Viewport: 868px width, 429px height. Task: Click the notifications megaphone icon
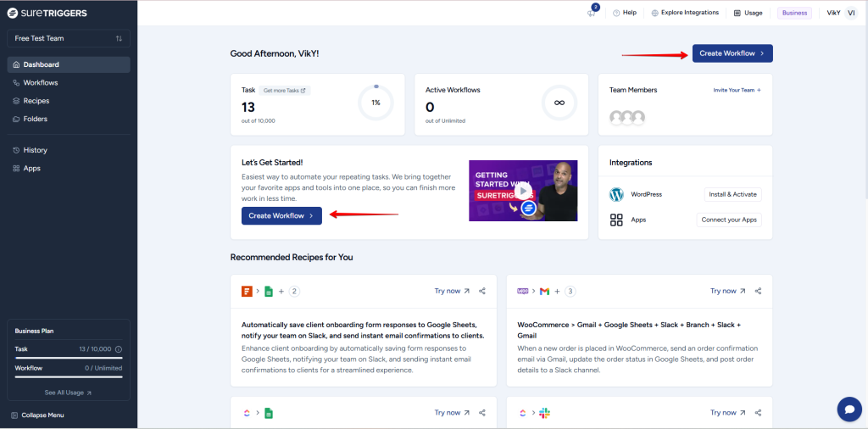591,13
